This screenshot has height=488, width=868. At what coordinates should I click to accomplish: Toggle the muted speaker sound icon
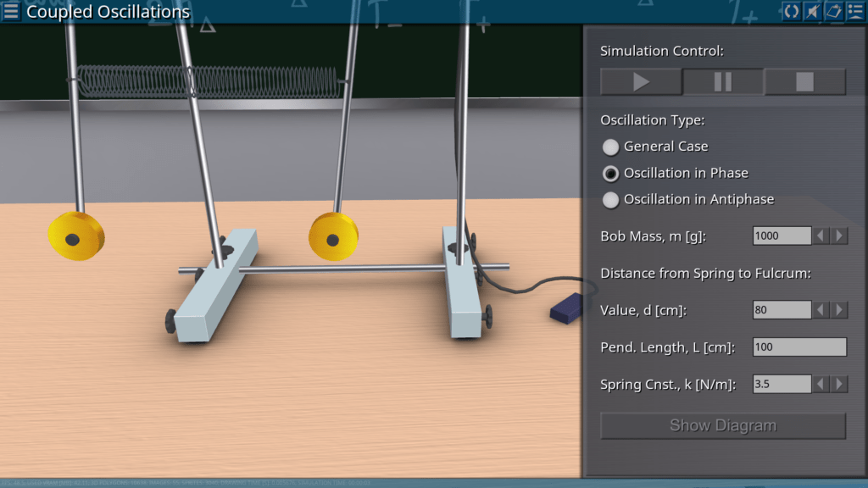click(x=812, y=11)
